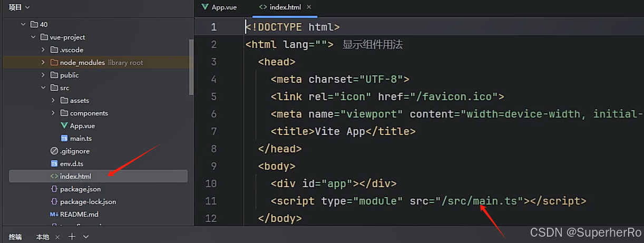Click the 40 folder icon

pyautogui.click(x=34, y=24)
